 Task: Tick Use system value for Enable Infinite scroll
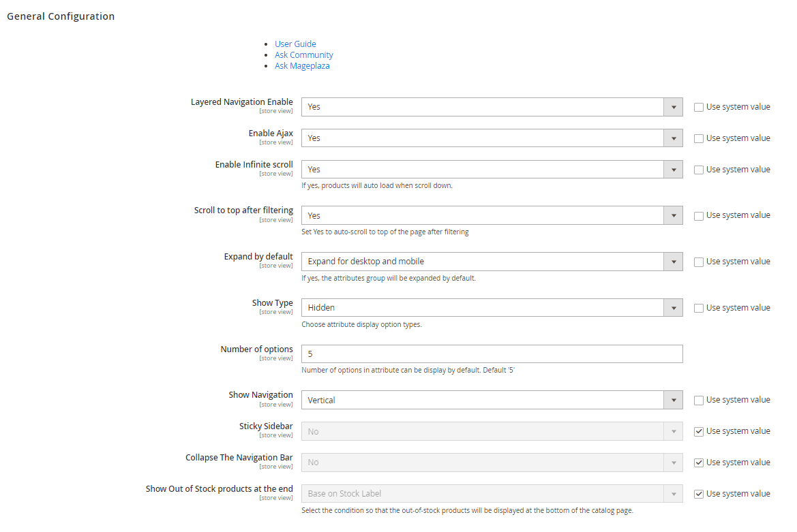[699, 170]
